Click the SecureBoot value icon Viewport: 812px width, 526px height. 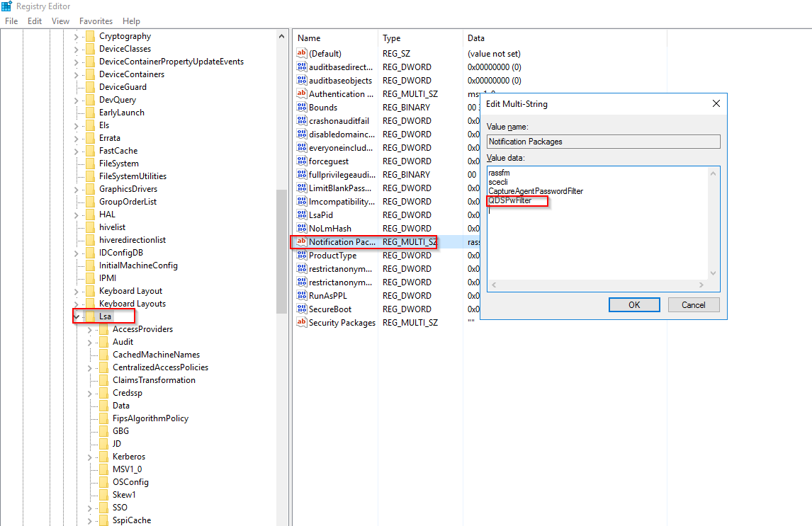[x=301, y=309]
